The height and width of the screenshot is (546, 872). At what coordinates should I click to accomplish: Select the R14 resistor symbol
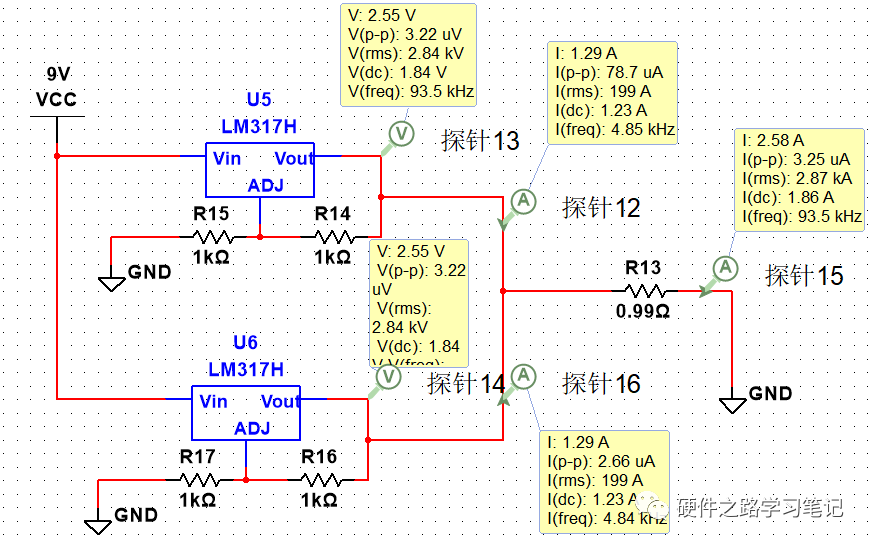(x=334, y=237)
